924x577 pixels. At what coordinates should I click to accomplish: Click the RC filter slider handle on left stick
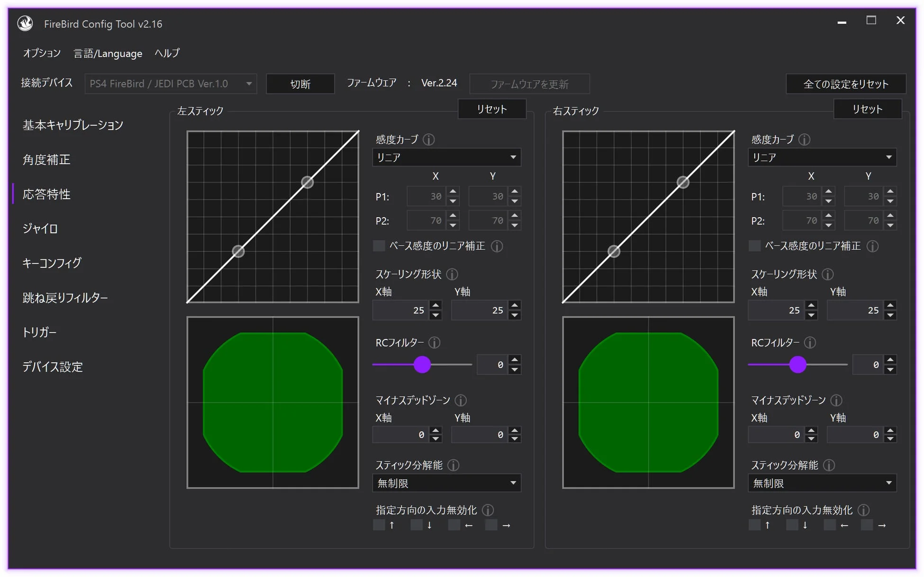click(422, 365)
